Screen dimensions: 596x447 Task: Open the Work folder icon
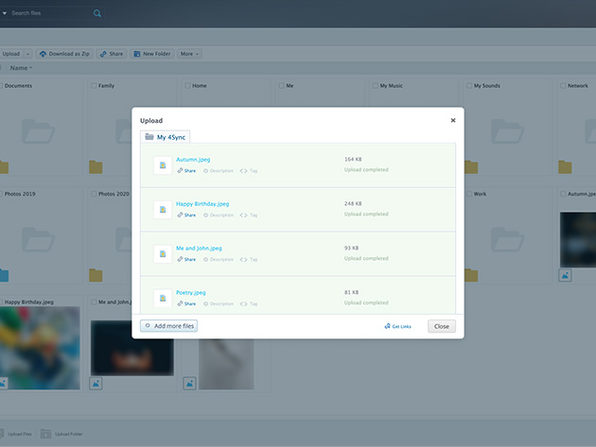point(507,239)
